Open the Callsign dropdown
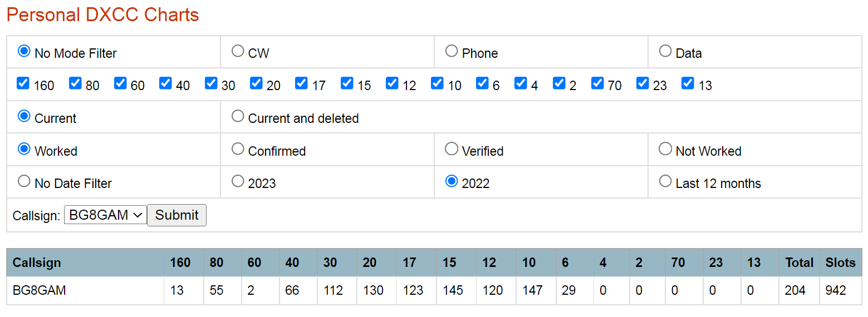Image resolution: width=868 pixels, height=317 pixels. click(x=105, y=215)
